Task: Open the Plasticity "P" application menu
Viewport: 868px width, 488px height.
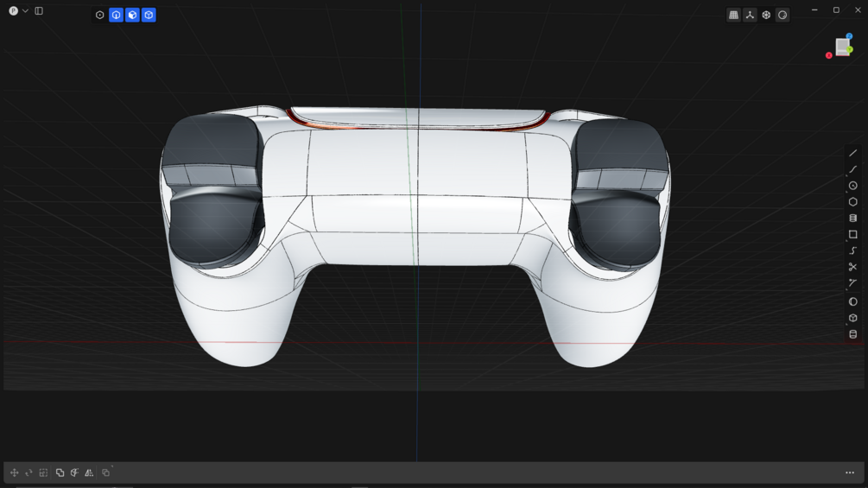Action: point(13,10)
